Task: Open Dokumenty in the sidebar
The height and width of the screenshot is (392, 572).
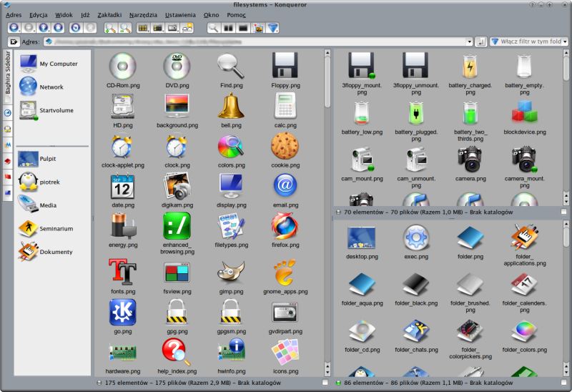Action: 46,252
